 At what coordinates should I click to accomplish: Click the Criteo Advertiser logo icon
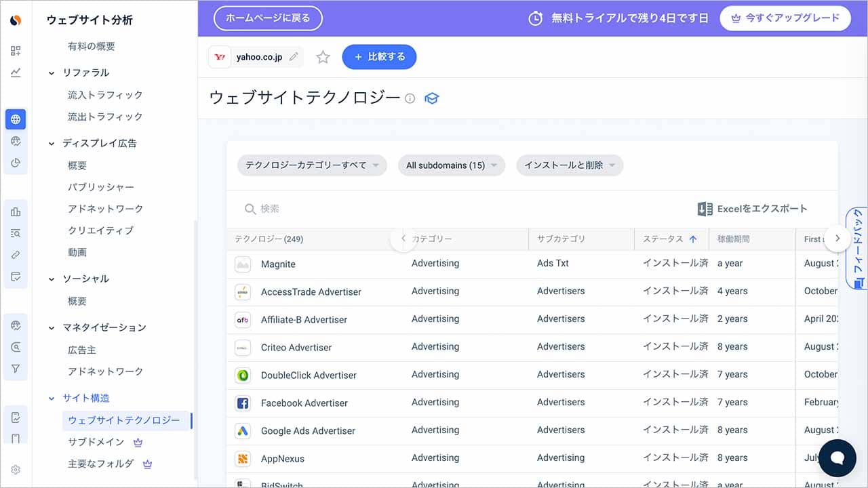click(242, 348)
